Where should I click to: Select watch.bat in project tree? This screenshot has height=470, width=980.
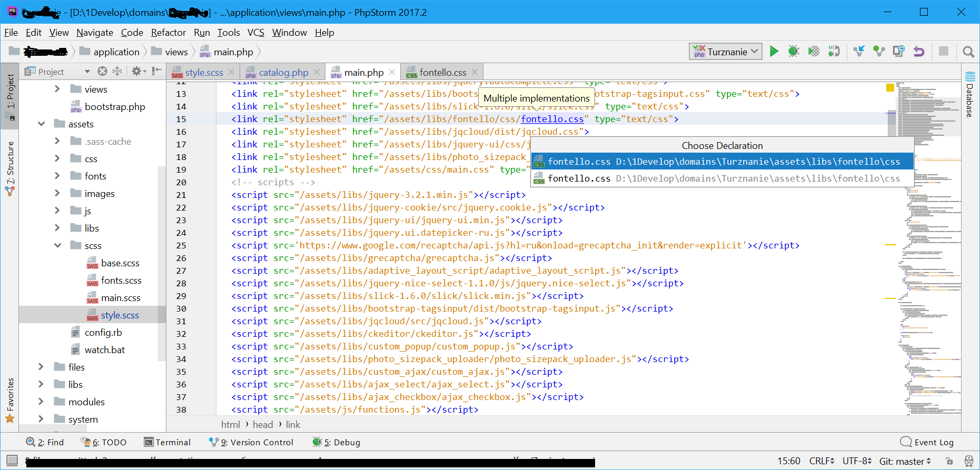pyautogui.click(x=105, y=349)
